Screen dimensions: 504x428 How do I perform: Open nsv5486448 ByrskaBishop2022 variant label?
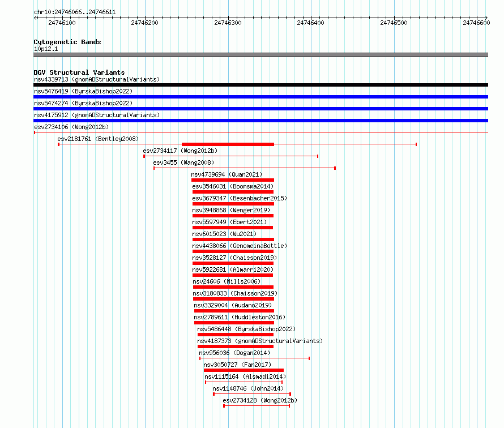[246, 329]
